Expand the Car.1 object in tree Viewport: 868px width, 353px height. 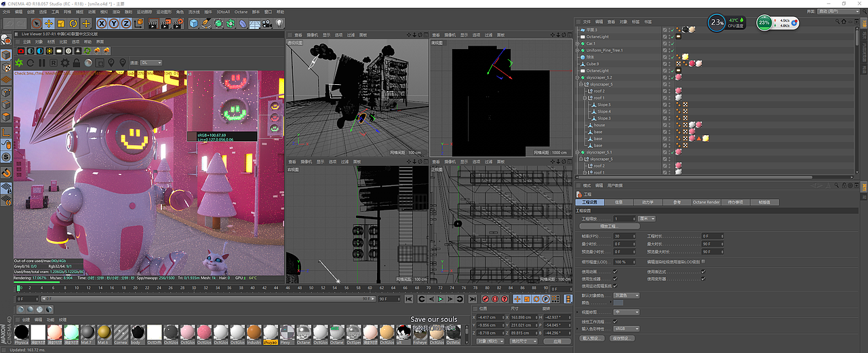pyautogui.click(x=578, y=43)
